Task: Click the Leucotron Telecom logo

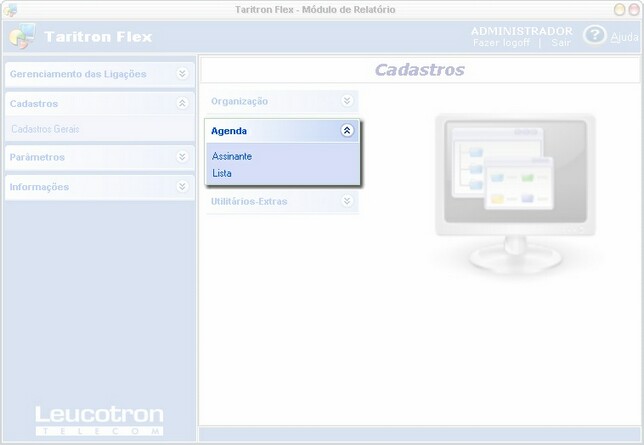Action: pyautogui.click(x=99, y=420)
